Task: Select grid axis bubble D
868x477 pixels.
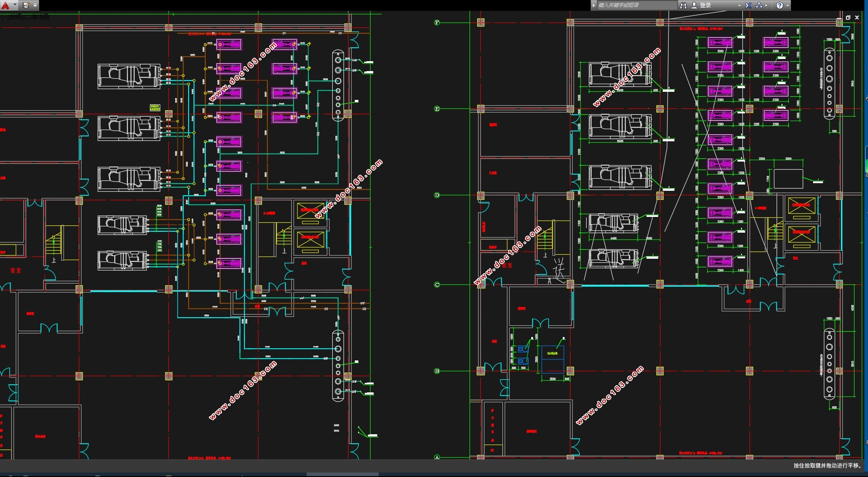Action: click(x=437, y=195)
